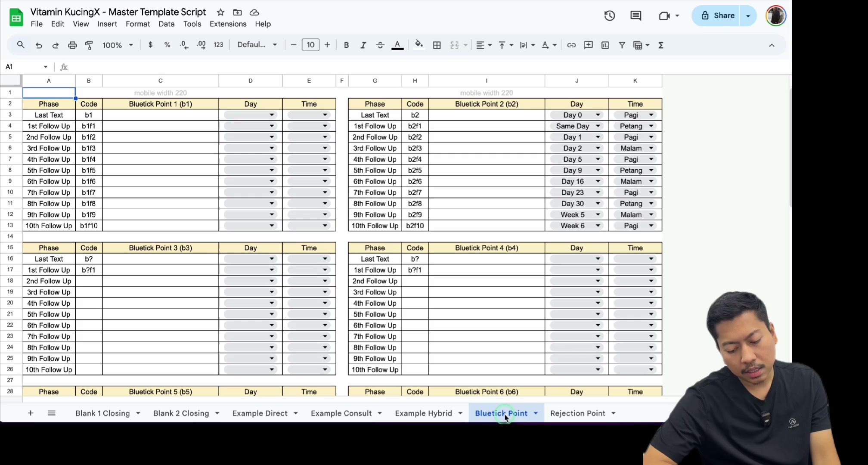Screen dimensions: 868x465
Task: Activate the paint format tool
Action: [89, 45]
